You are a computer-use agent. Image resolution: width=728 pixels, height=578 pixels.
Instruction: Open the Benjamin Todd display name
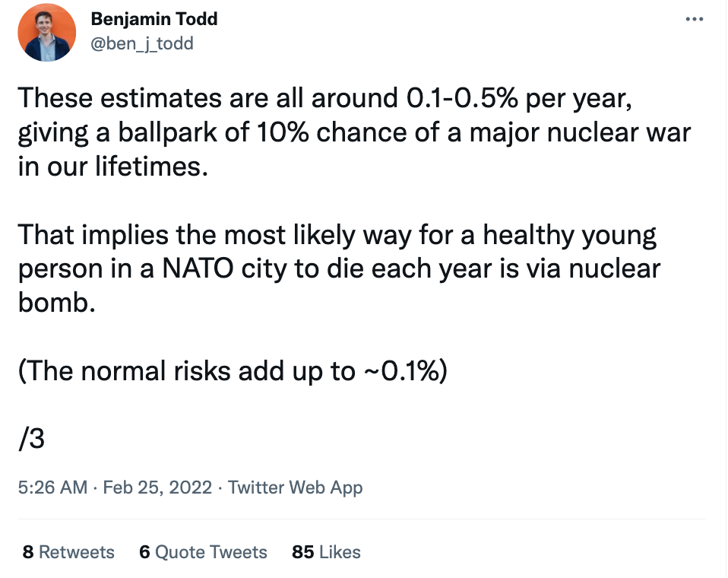(154, 19)
